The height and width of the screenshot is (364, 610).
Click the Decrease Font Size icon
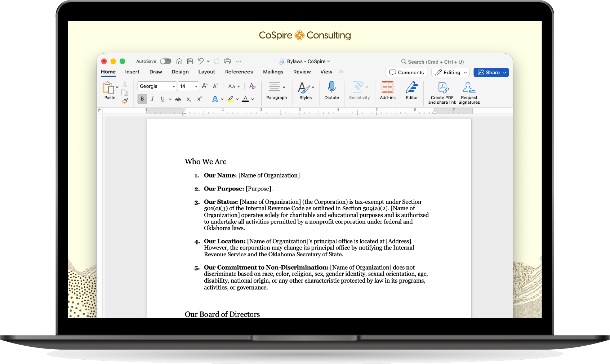(x=215, y=86)
